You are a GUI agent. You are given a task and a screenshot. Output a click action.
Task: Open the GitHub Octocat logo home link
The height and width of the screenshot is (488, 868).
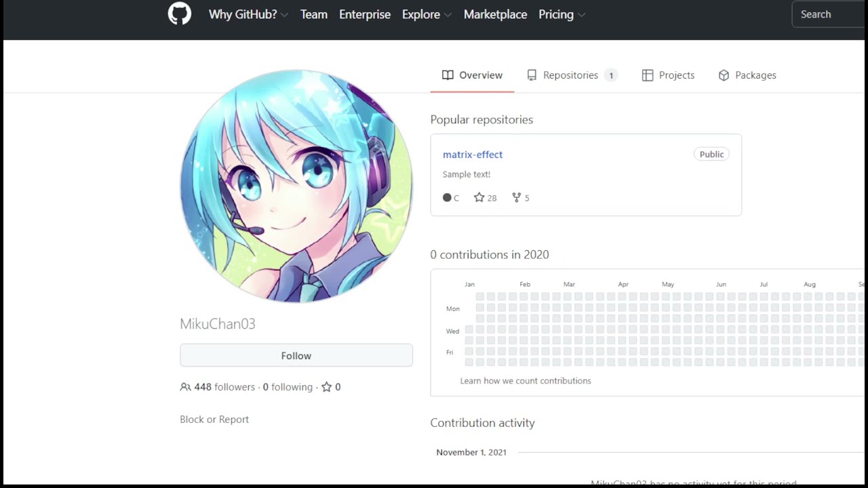point(180,14)
